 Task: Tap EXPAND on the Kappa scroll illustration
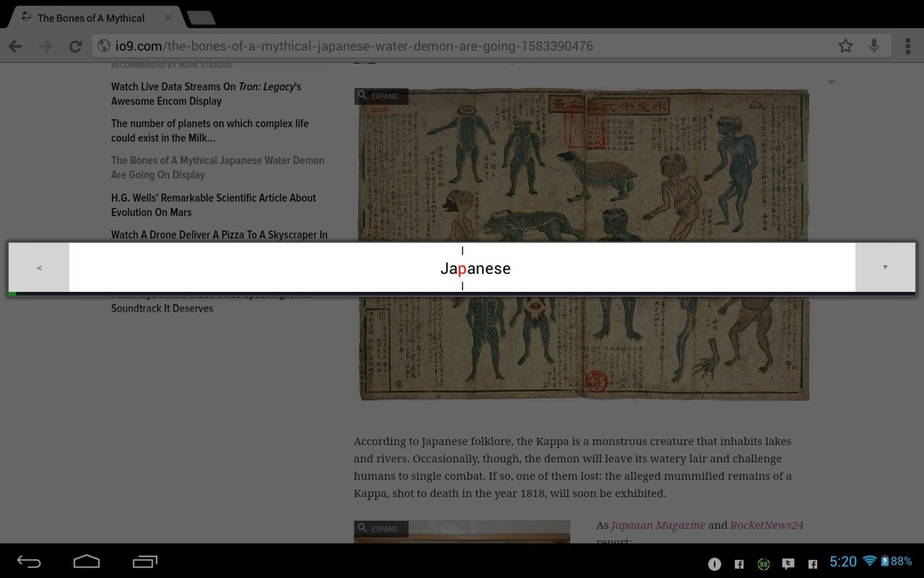coord(381,96)
